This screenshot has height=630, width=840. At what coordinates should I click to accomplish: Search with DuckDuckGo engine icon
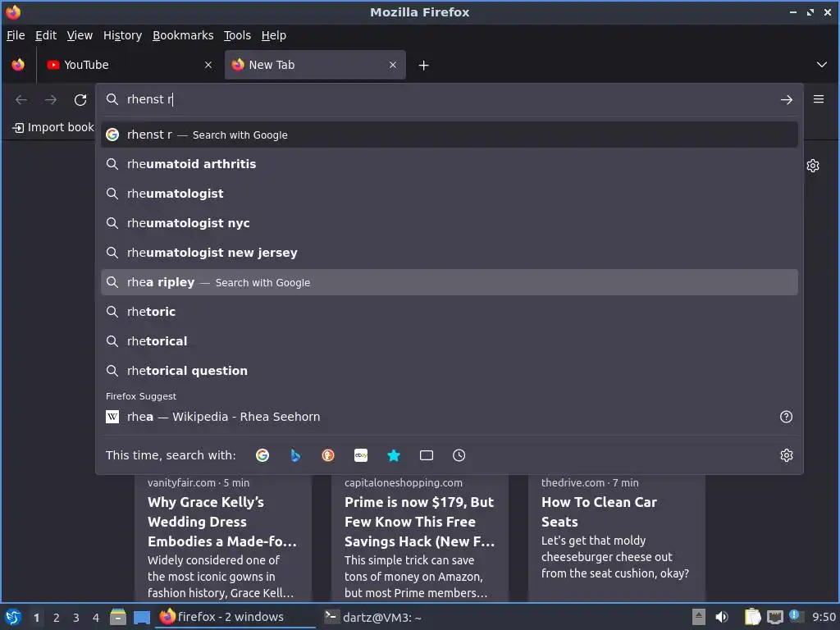pos(328,455)
